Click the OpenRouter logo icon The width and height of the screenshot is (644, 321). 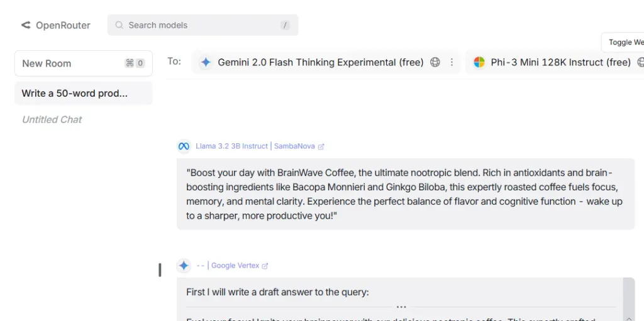pyautogui.click(x=26, y=26)
